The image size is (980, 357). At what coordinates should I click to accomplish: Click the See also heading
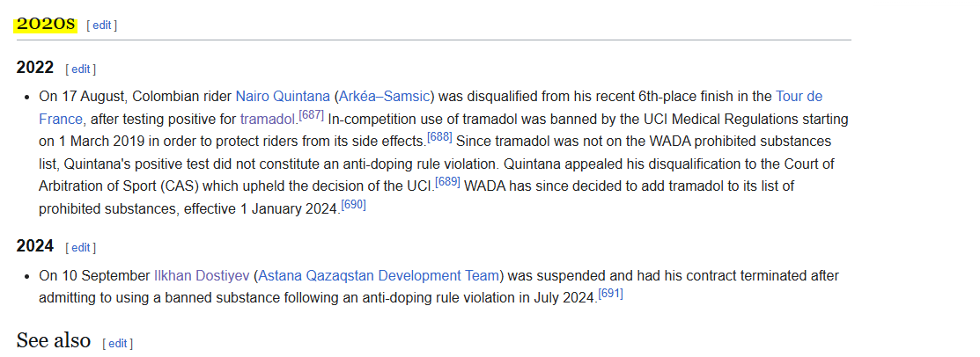click(x=54, y=341)
